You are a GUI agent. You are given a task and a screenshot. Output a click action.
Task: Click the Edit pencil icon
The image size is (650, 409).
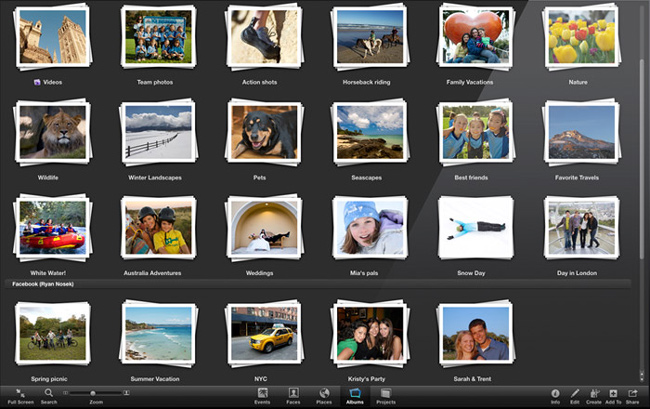tap(575, 393)
